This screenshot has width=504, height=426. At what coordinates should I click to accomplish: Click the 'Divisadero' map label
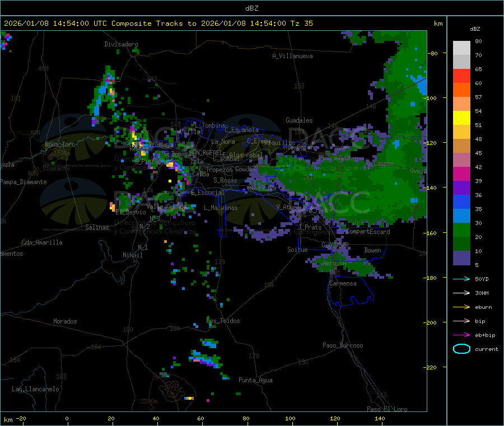coord(121,44)
